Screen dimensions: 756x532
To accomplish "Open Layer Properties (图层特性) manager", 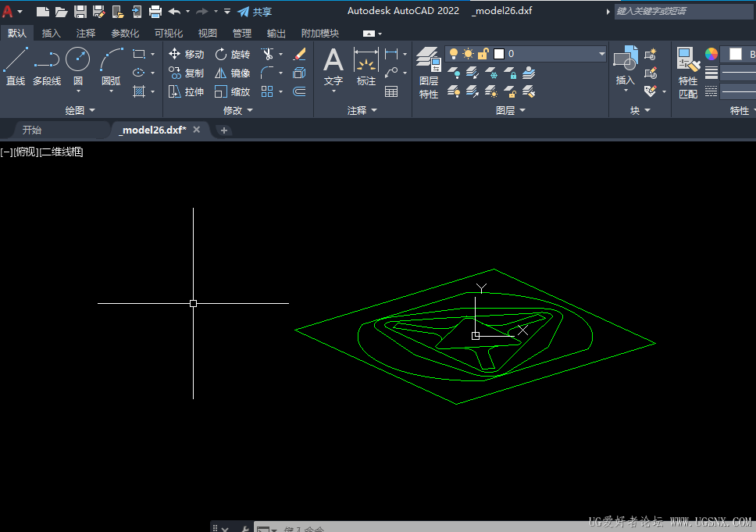I will click(x=429, y=73).
